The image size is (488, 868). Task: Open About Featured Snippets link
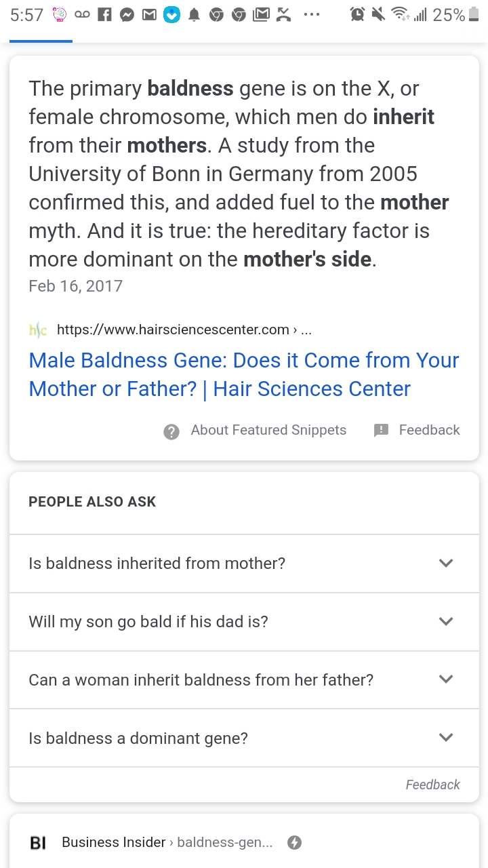tap(268, 430)
